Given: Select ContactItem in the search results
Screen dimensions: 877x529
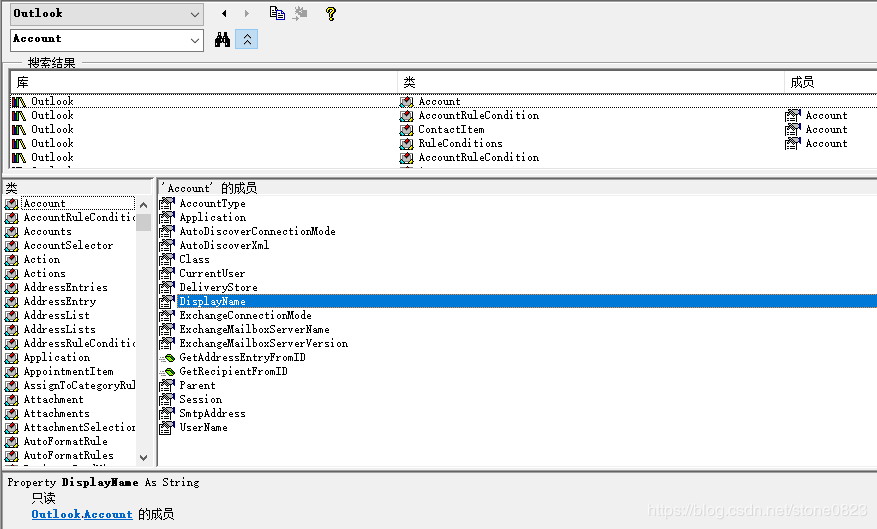Looking at the screenshot, I should (x=451, y=130).
